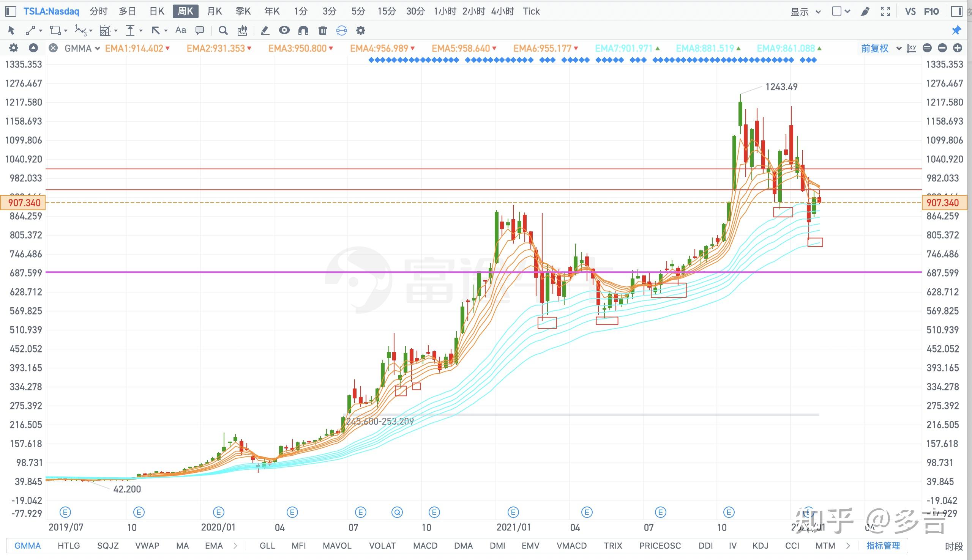This screenshot has height=560, width=972.
Task: Click the blue pin toolbar icon
Action: [x=956, y=30]
